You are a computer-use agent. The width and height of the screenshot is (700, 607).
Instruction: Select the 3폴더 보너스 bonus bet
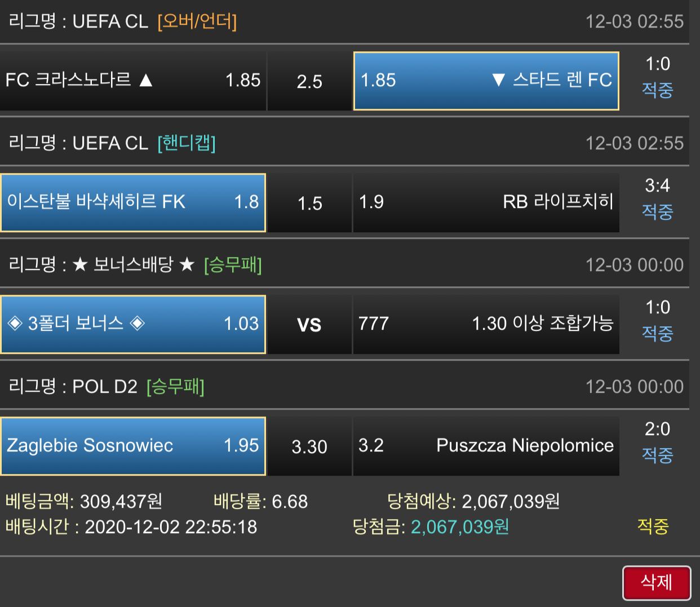133,324
